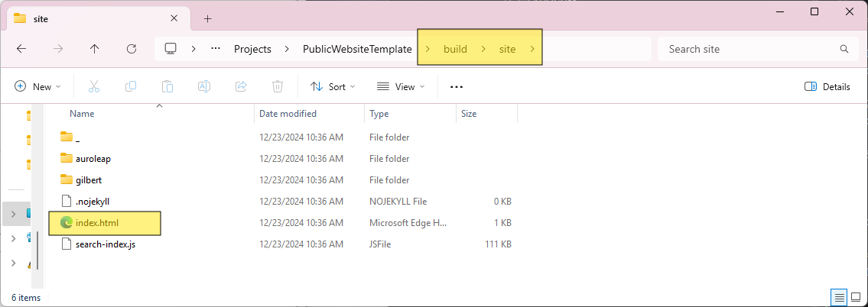
Task: Open the Sort options dropdown
Action: pos(333,86)
